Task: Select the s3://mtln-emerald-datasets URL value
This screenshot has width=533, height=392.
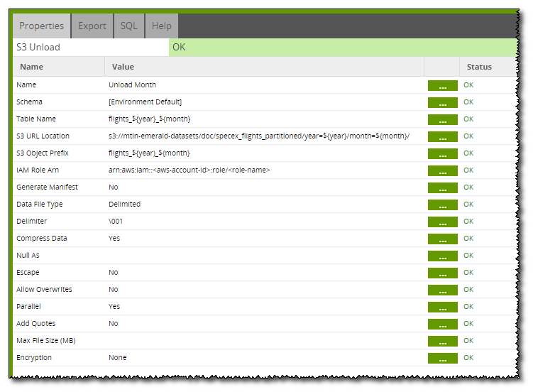Action: point(259,136)
